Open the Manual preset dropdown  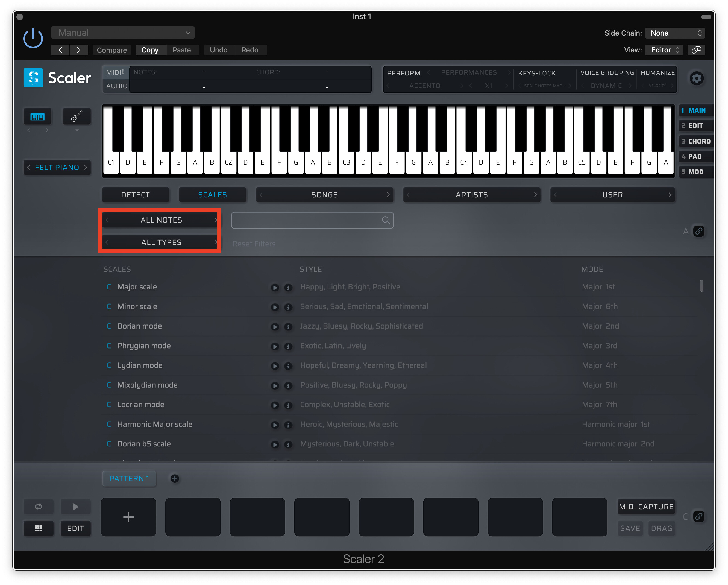pyautogui.click(x=123, y=33)
